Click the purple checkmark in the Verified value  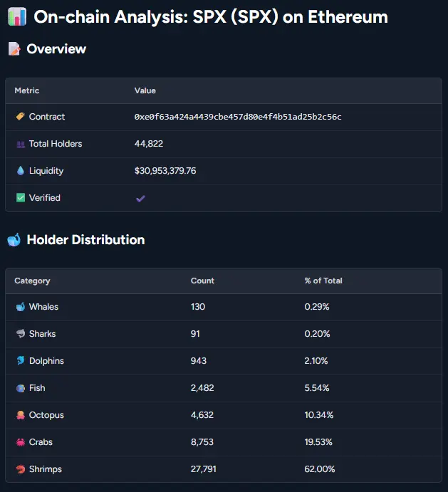[x=140, y=199]
